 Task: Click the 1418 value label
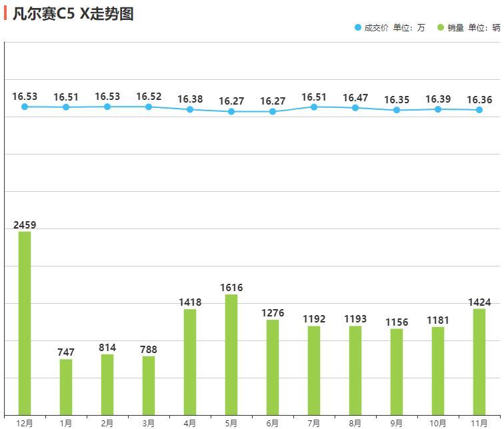coord(190,302)
